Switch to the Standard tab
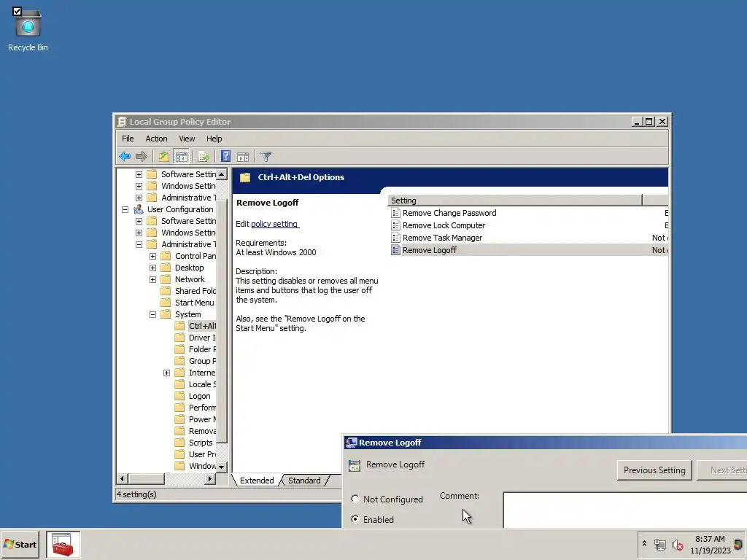Image resolution: width=747 pixels, height=560 pixels. [x=304, y=481]
